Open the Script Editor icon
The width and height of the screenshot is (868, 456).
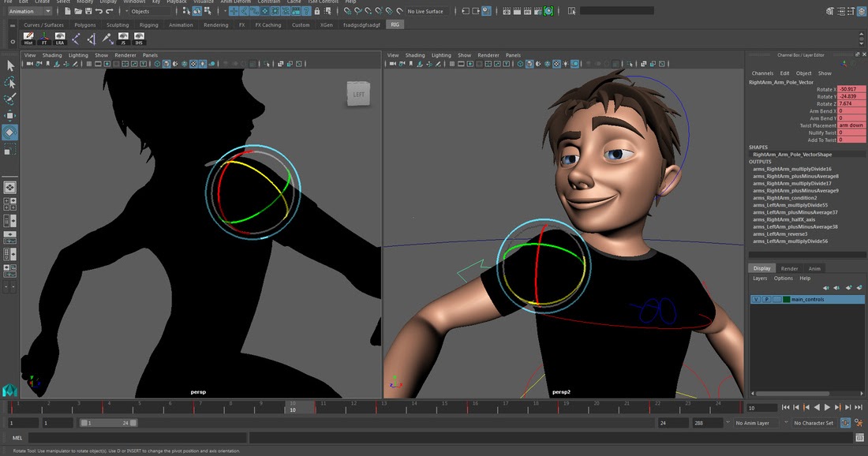coord(859,438)
